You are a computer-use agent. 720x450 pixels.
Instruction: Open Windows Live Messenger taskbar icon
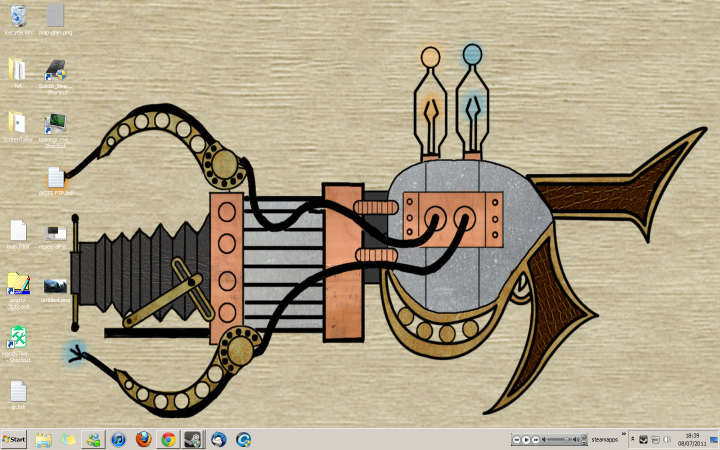[93, 439]
